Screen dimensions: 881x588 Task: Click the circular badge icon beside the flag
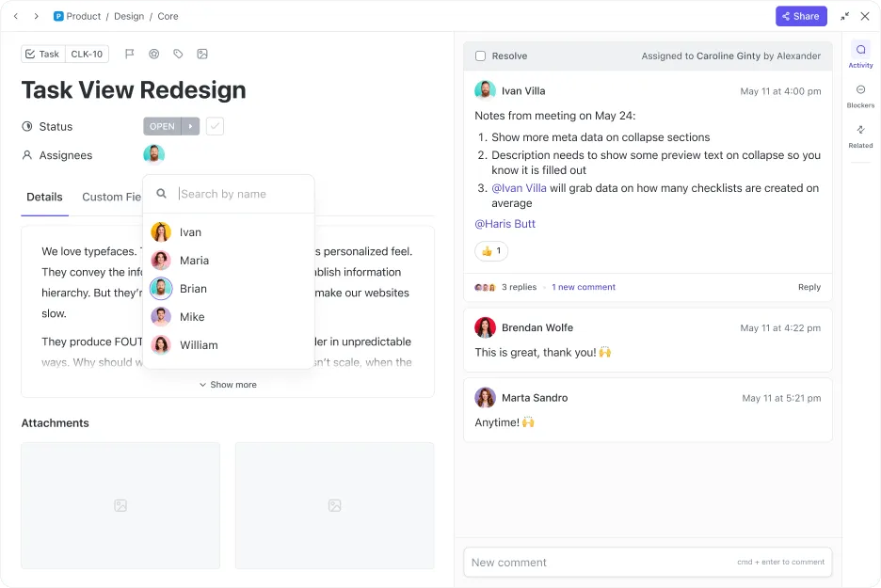coord(154,54)
